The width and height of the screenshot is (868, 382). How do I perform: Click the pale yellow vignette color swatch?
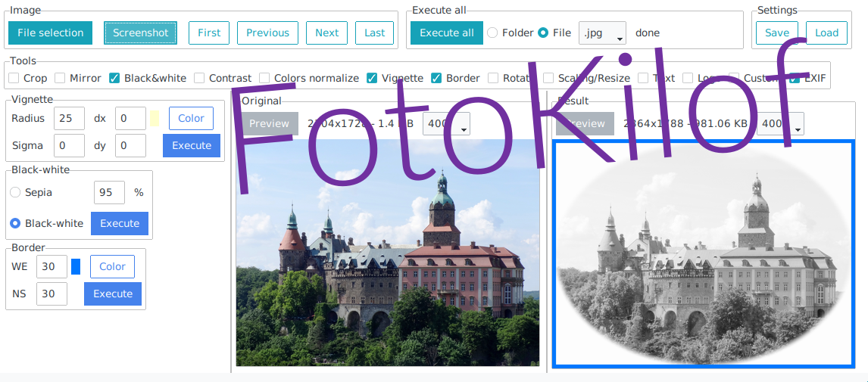click(x=155, y=118)
